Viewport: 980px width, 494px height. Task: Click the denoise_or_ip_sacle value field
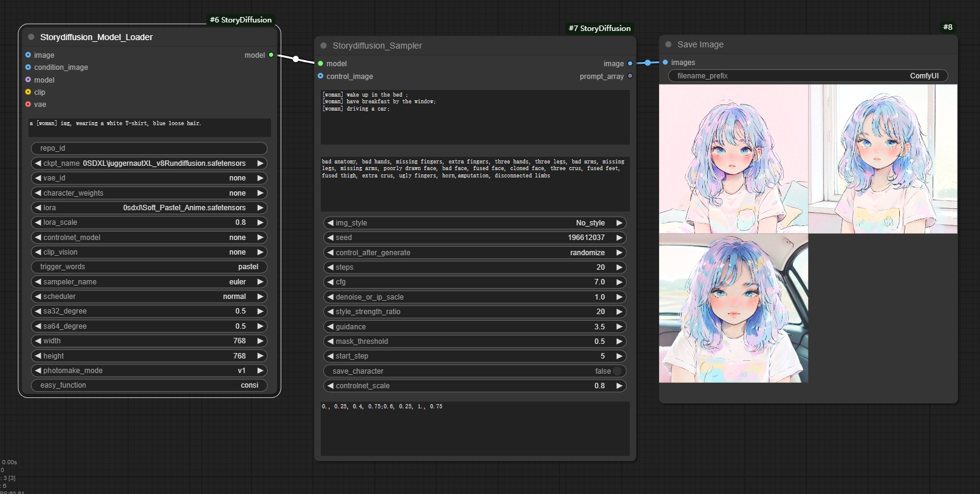click(475, 297)
